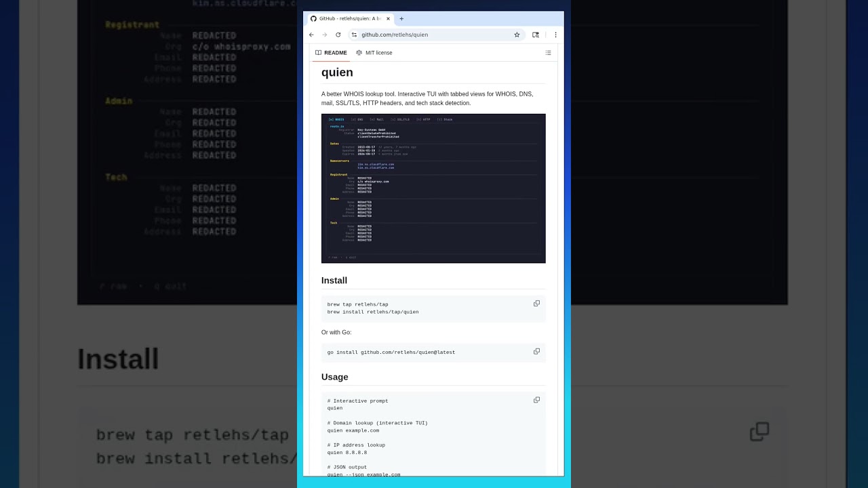Open the quien TUI screenshot image

pyautogui.click(x=433, y=188)
